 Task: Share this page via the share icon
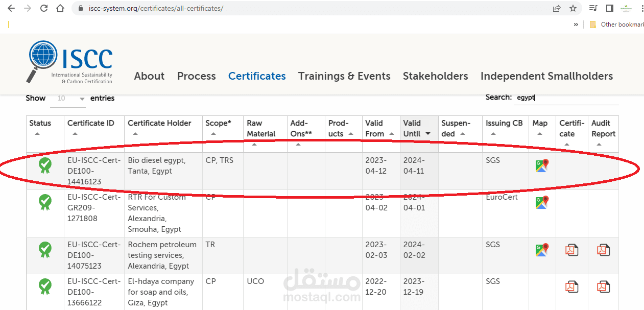pos(557,8)
